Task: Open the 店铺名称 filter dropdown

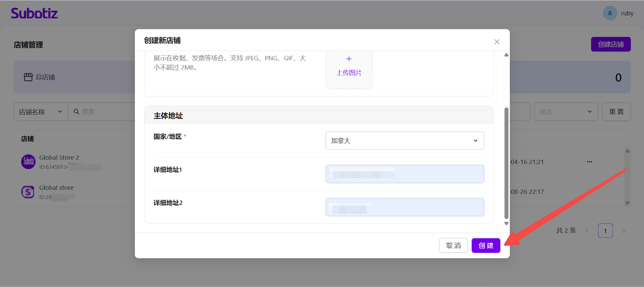Action: [41, 112]
